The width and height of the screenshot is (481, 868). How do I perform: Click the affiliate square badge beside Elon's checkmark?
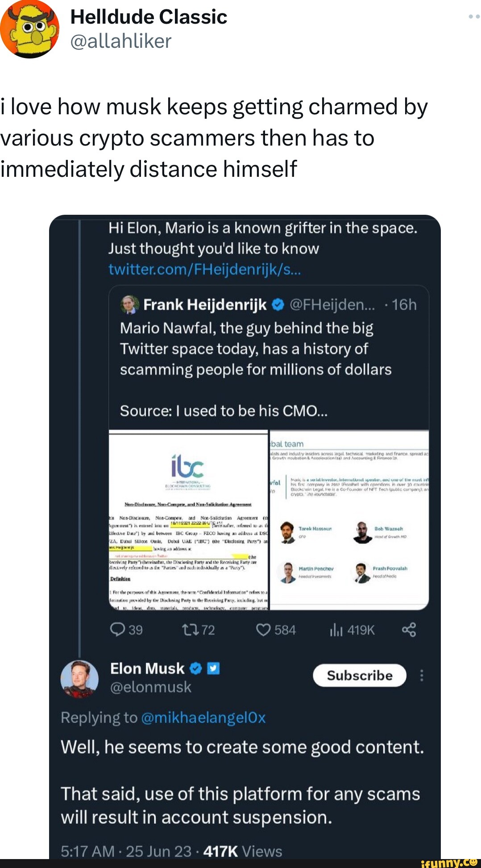pyautogui.click(x=212, y=668)
